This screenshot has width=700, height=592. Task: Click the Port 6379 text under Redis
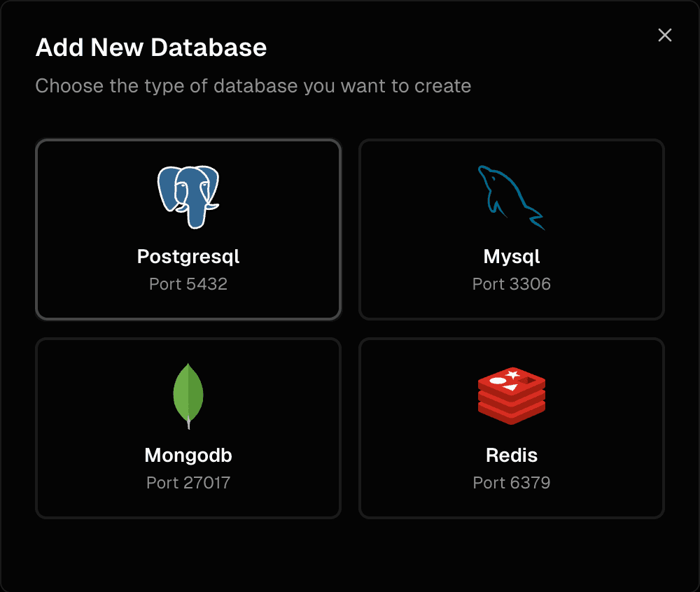(x=511, y=482)
